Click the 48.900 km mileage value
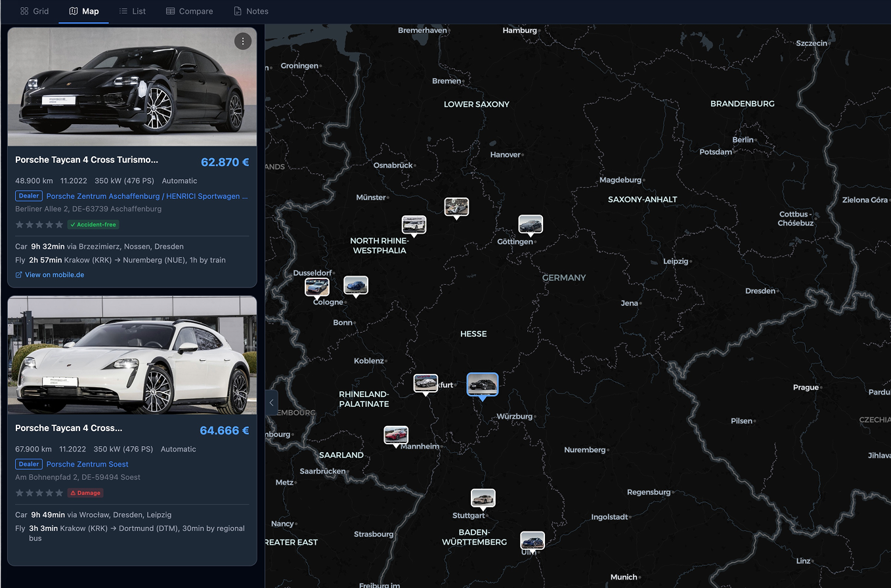Viewport: 891px width, 588px height. (34, 180)
